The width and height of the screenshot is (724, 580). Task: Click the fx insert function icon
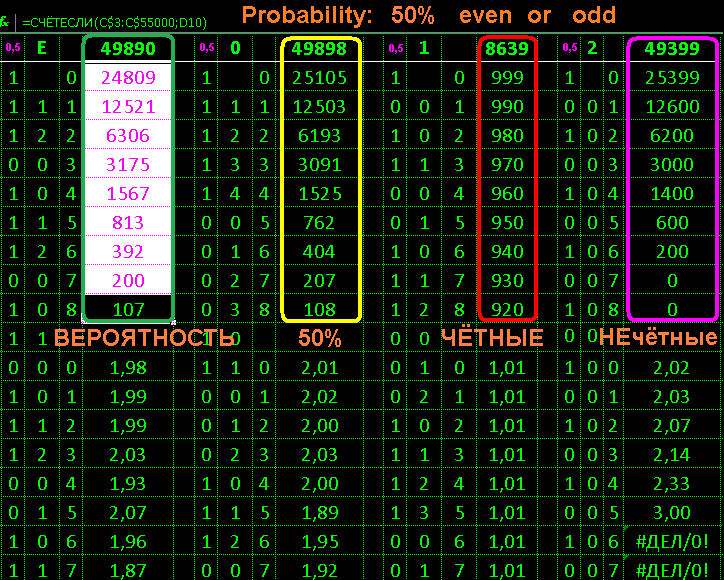pos(10,15)
